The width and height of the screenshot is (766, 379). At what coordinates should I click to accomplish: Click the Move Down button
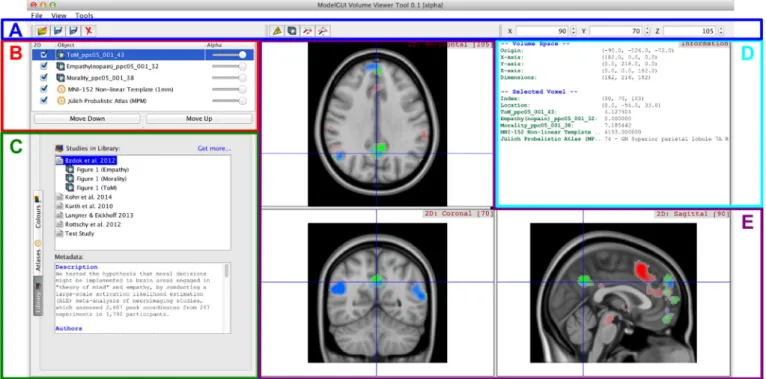tap(87, 119)
